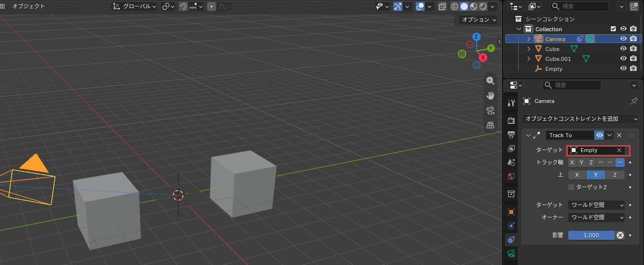644x265 pixels.
Task: Switch perspective/orthographic grid icon
Action: [x=490, y=125]
